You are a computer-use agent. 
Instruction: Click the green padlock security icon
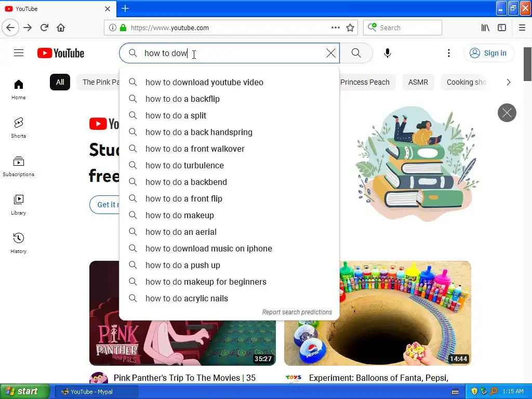pos(123,28)
